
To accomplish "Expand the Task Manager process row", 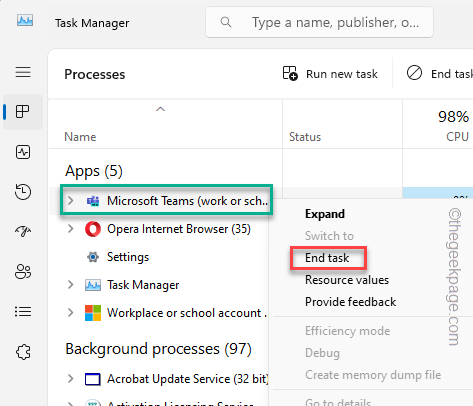I will 70,285.
